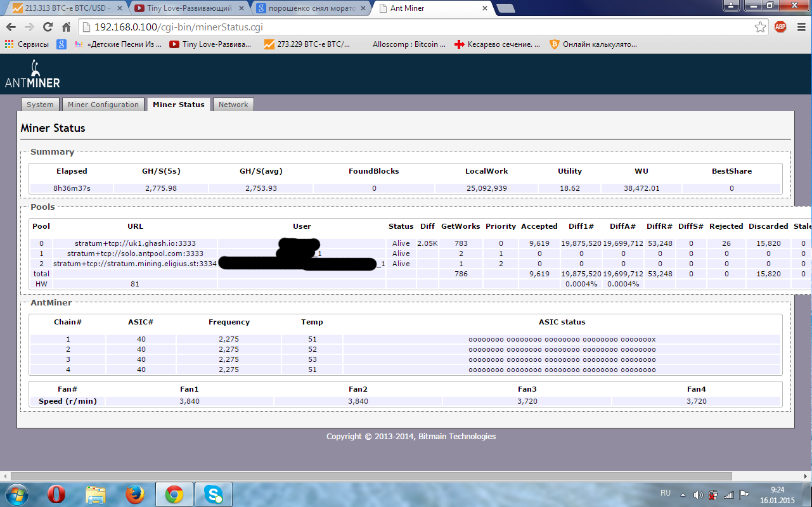Viewport: 812px width, 507px height.
Task: Open the Alloscomp : Bitcoin bookmark
Action: coord(409,44)
